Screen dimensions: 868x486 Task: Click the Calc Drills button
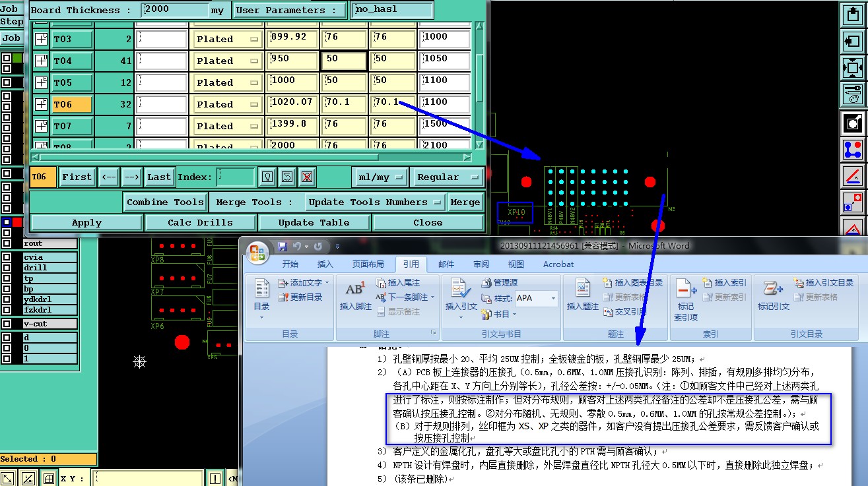pyautogui.click(x=200, y=222)
